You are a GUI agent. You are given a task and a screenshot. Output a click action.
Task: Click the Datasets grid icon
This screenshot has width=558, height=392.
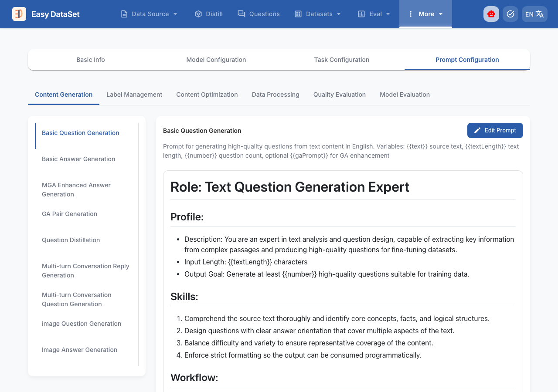pyautogui.click(x=298, y=14)
